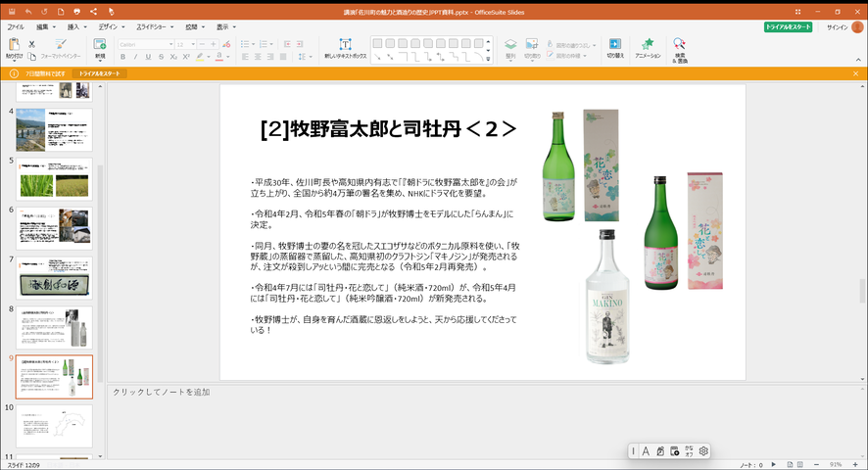Clear text formatting eraser icon
The height and width of the screenshot is (470, 868).
226,44
